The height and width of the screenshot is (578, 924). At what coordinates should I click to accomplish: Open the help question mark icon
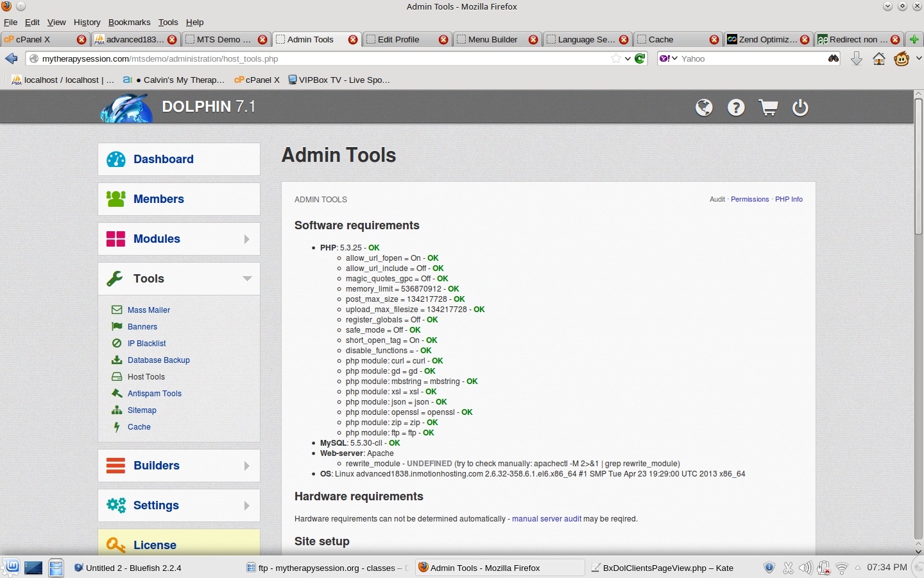[x=736, y=107]
